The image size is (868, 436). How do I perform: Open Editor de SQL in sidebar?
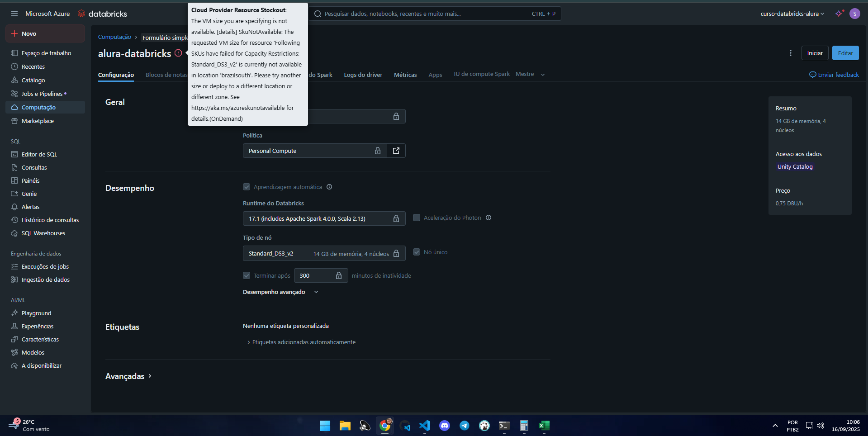click(x=45, y=154)
